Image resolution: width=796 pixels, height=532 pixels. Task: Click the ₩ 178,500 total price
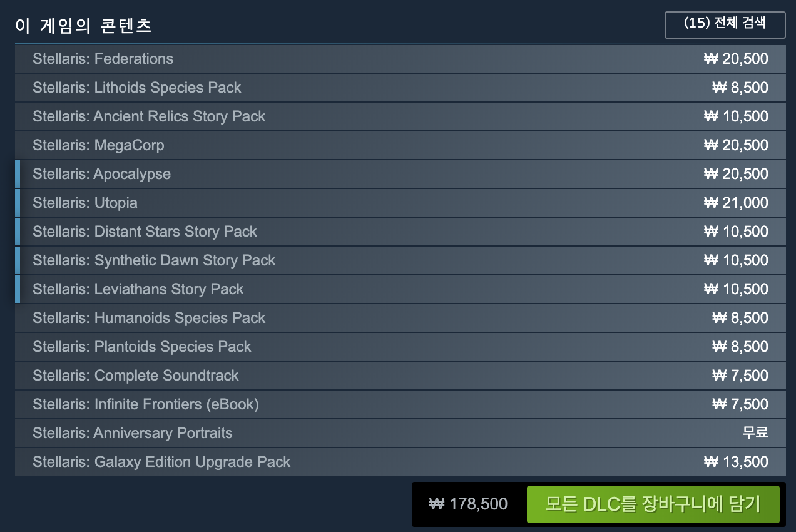point(468,504)
